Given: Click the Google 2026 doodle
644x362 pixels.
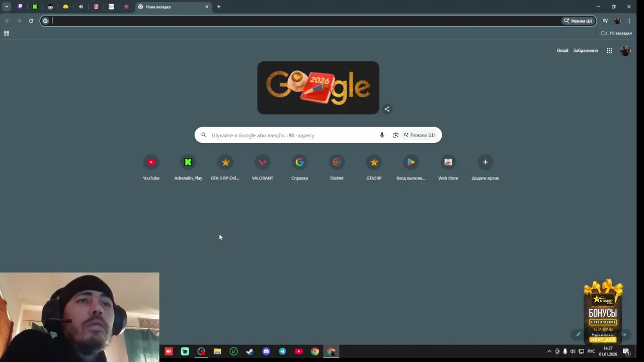Looking at the screenshot, I should tap(318, 87).
